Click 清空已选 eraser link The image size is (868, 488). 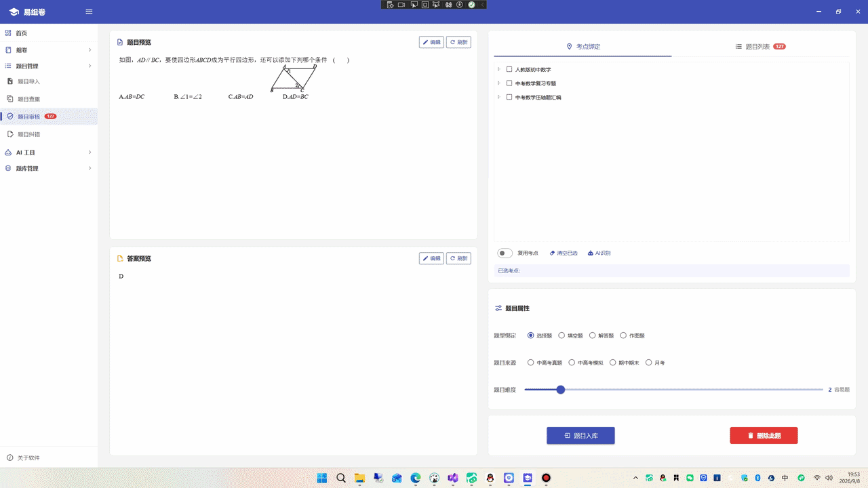564,253
